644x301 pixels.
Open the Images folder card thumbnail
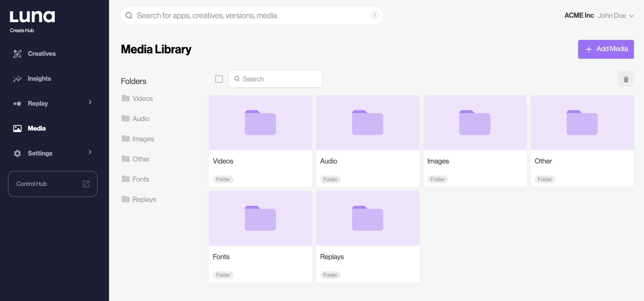coord(475,123)
